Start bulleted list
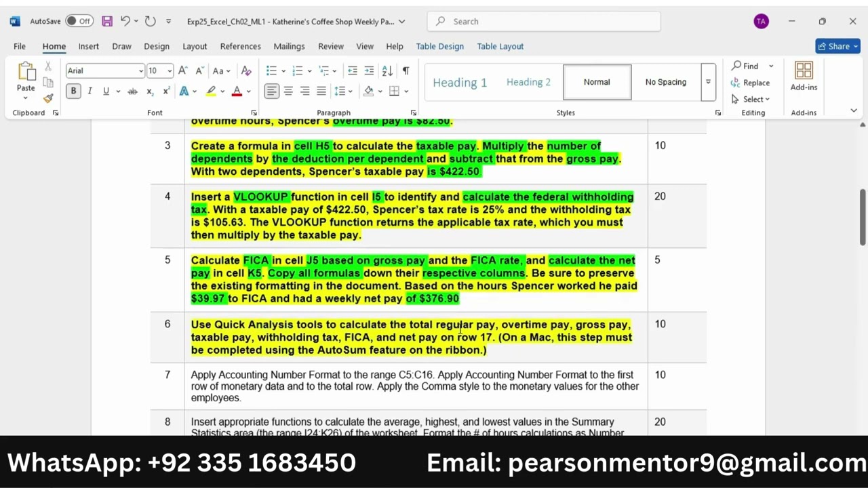868x488 pixels. pos(271,70)
